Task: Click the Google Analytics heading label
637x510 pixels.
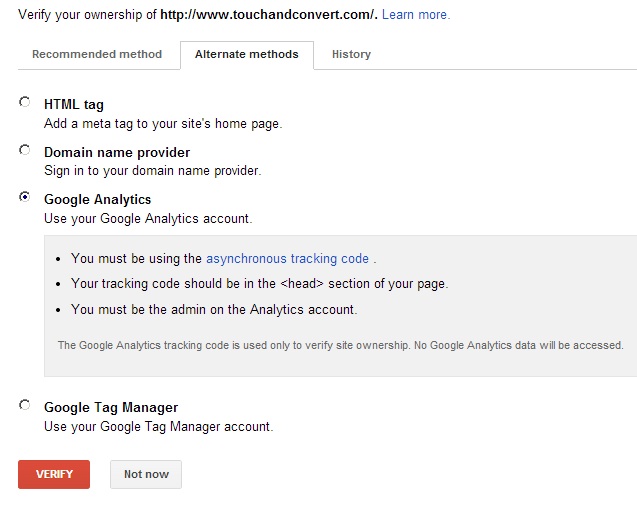Action: tap(98, 200)
